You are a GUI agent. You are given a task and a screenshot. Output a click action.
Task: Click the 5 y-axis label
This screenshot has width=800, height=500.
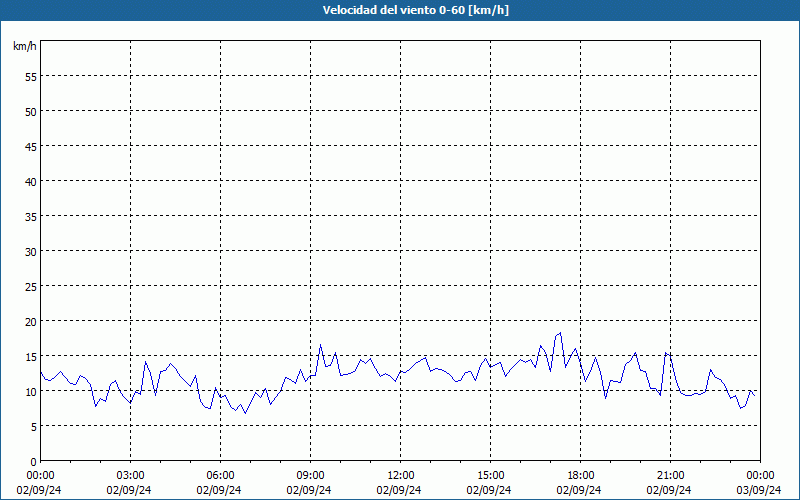pos(34,427)
